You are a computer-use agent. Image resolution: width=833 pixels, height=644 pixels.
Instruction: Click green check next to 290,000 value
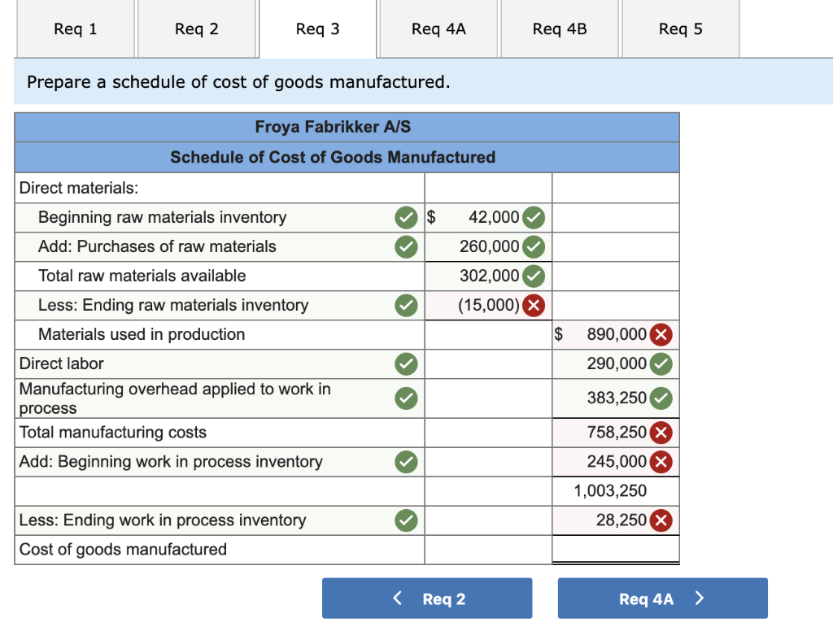click(x=661, y=363)
